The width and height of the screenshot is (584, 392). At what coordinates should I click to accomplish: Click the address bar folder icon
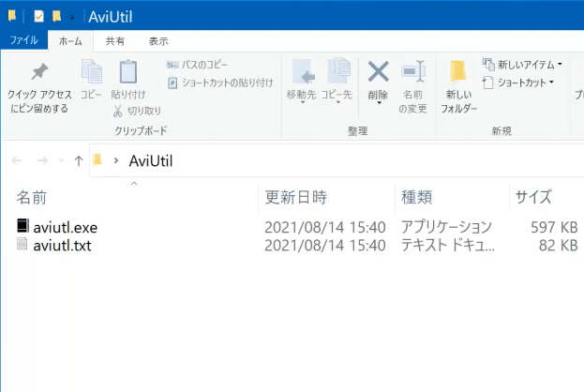pos(97,159)
